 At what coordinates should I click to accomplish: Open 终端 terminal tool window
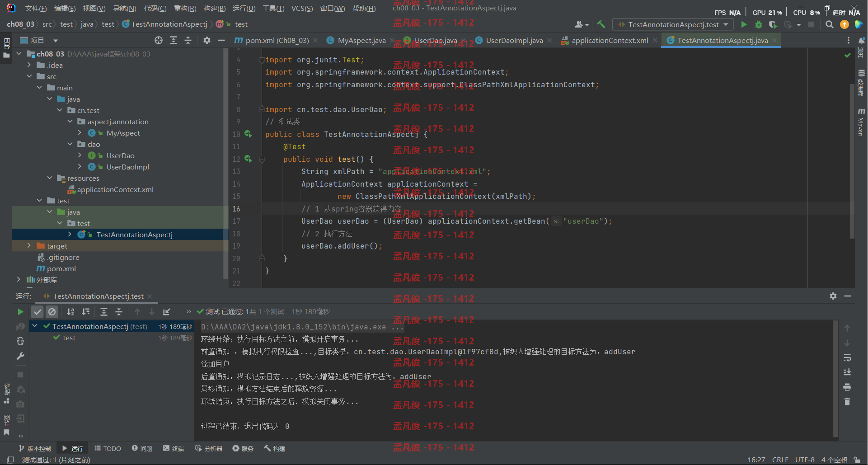pyautogui.click(x=174, y=449)
